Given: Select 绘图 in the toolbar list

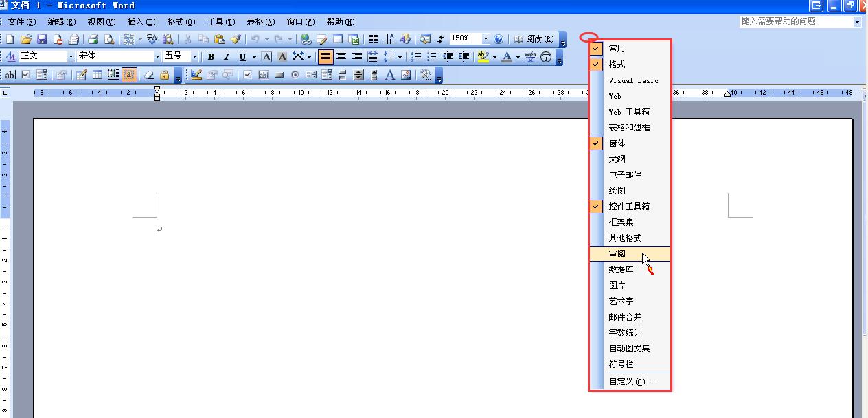Looking at the screenshot, I should [630, 191].
